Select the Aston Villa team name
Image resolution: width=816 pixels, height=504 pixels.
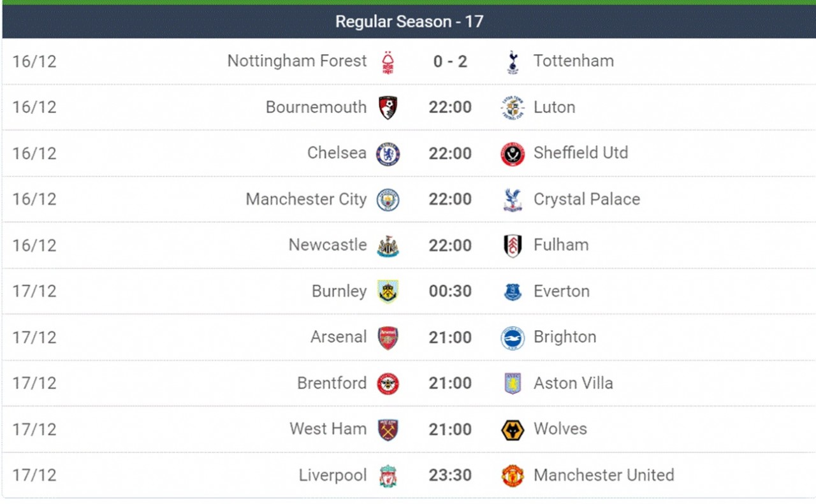click(x=573, y=383)
